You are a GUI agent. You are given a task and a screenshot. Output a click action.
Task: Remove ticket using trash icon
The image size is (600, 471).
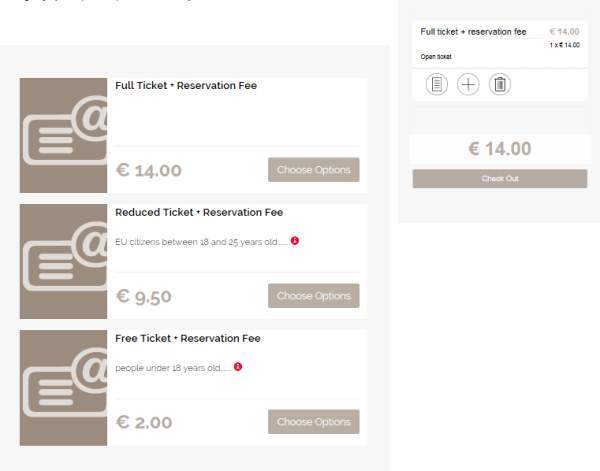point(500,84)
